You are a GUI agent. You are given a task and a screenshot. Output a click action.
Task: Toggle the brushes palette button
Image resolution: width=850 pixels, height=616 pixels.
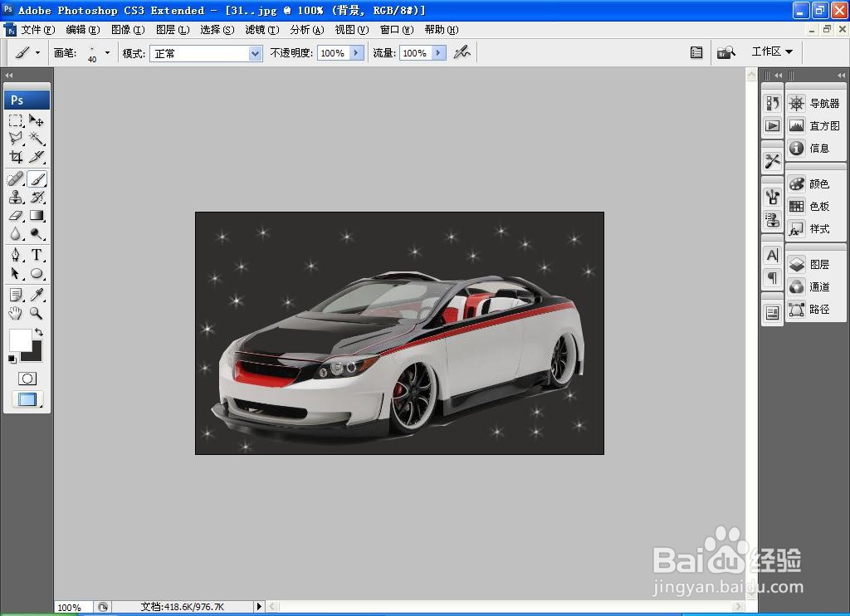pyautogui.click(x=696, y=52)
